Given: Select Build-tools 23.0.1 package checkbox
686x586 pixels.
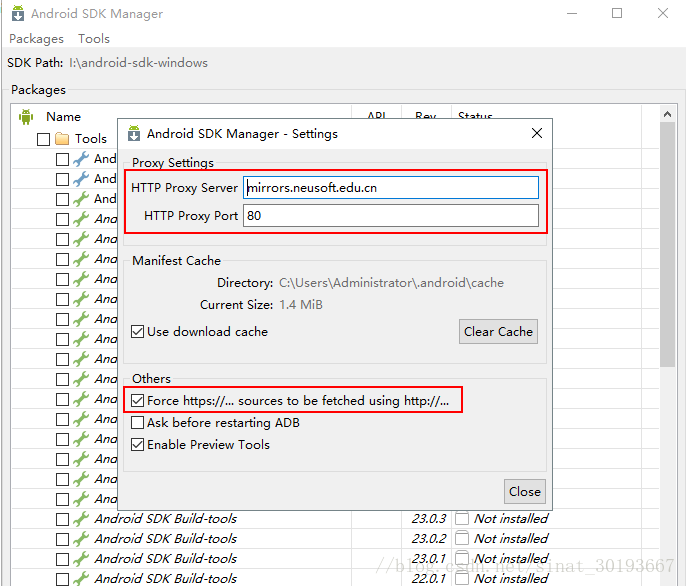Looking at the screenshot, I should click(x=63, y=559).
